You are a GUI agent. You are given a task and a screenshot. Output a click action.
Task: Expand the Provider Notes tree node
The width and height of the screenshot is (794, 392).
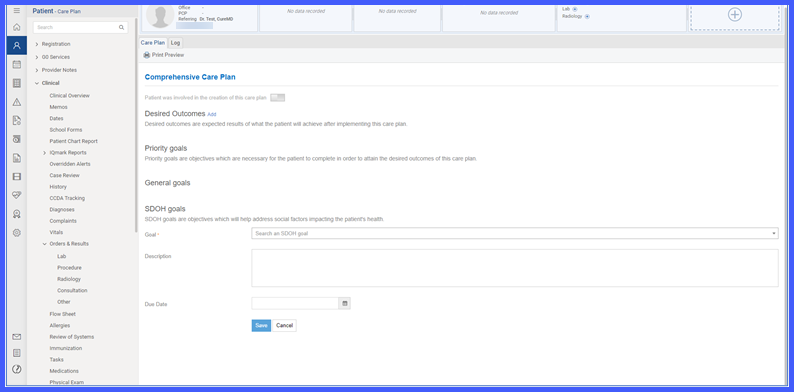pos(37,70)
